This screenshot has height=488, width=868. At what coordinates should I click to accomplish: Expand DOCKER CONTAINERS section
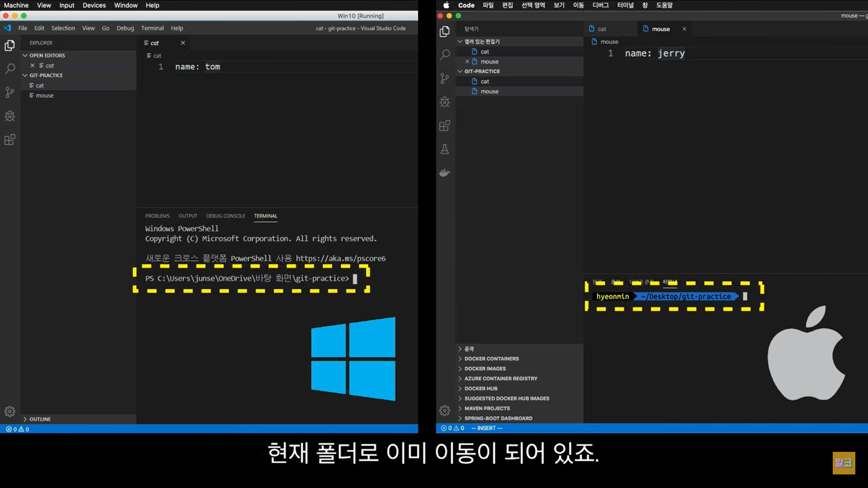pyautogui.click(x=491, y=359)
